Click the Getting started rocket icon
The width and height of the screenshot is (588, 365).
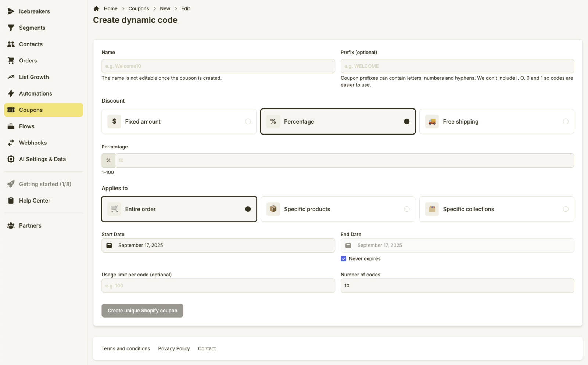[x=11, y=184]
